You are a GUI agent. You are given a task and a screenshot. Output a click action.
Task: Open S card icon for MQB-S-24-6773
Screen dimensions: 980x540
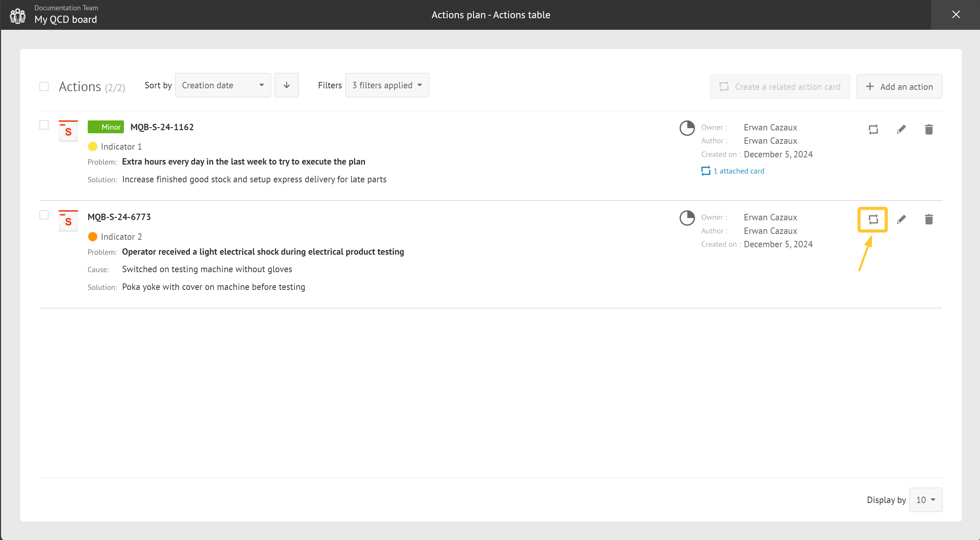tap(68, 221)
